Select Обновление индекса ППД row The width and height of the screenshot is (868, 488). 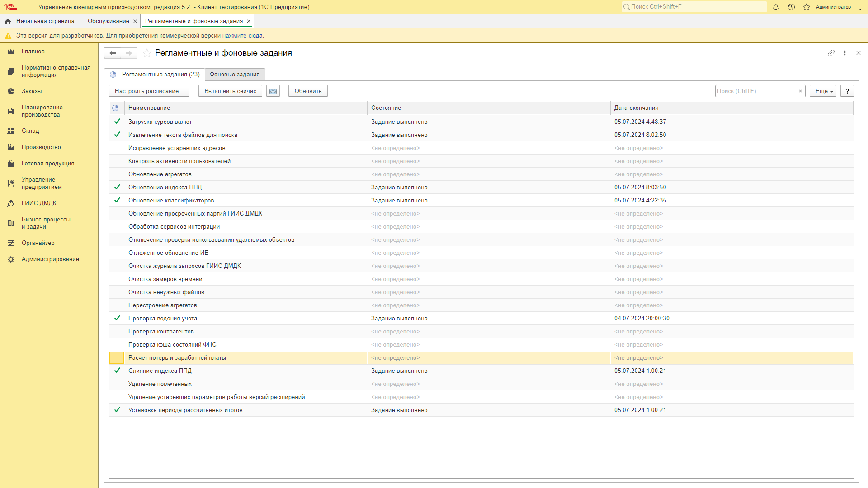pyautogui.click(x=481, y=188)
